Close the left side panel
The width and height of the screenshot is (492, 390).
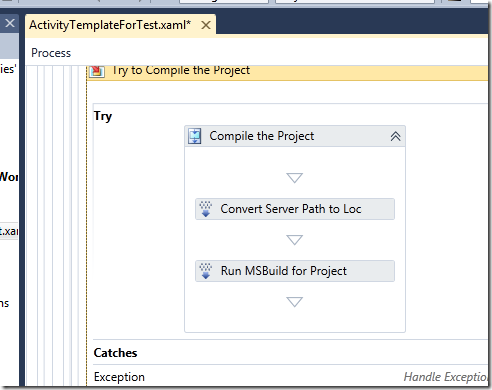[10, 23]
